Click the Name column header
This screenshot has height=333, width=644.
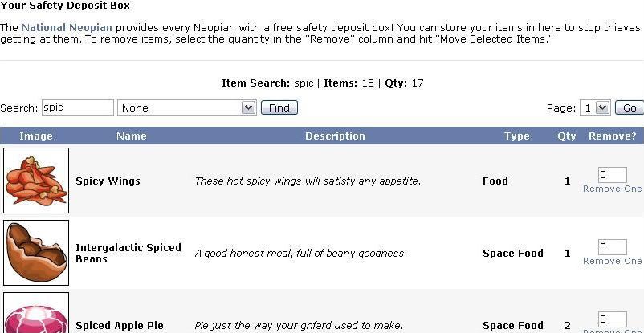point(132,136)
